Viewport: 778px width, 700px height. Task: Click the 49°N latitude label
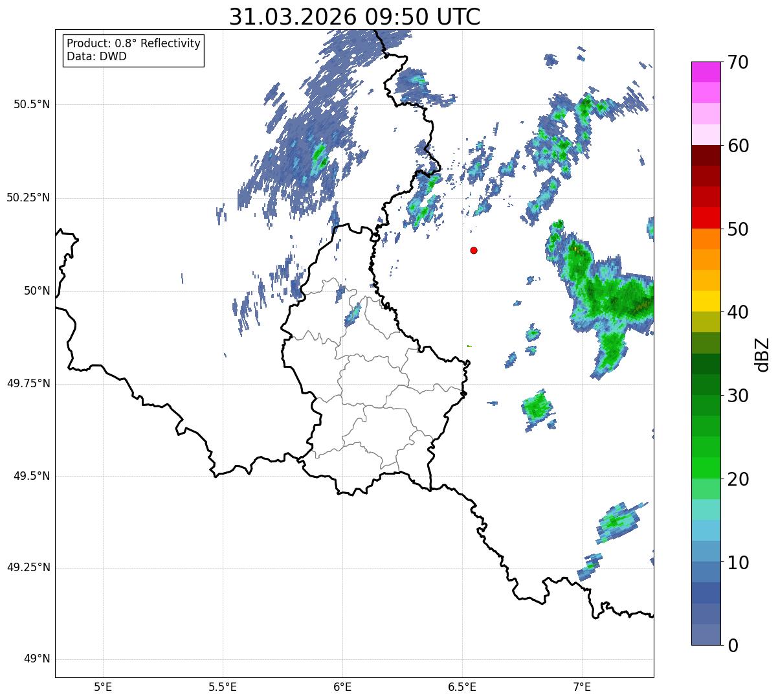click(37, 659)
